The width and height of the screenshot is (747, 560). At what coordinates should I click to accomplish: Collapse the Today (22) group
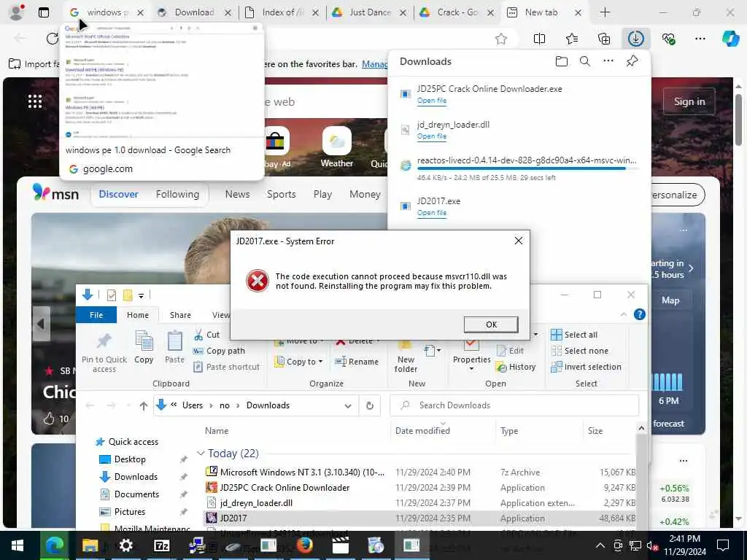coord(201,454)
